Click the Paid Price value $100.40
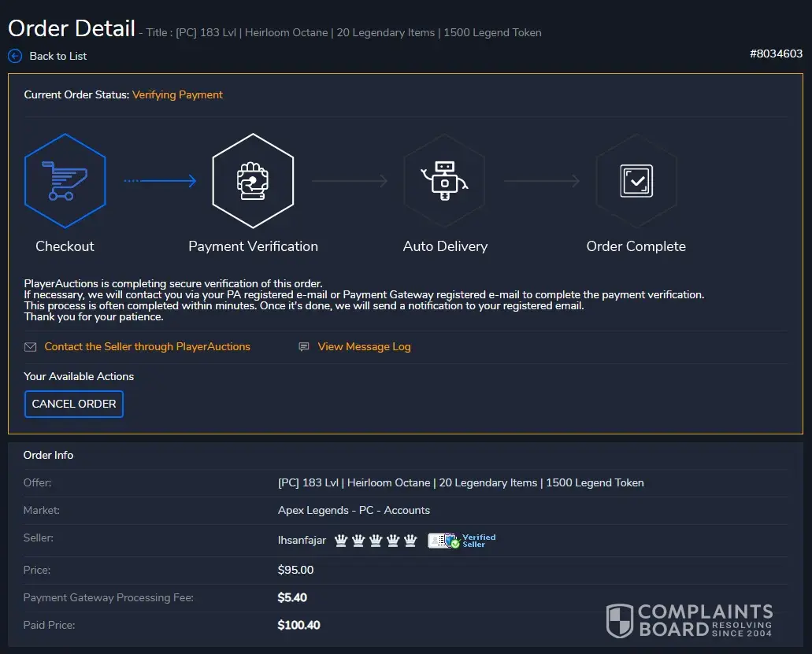This screenshot has height=654, width=812. (x=298, y=625)
